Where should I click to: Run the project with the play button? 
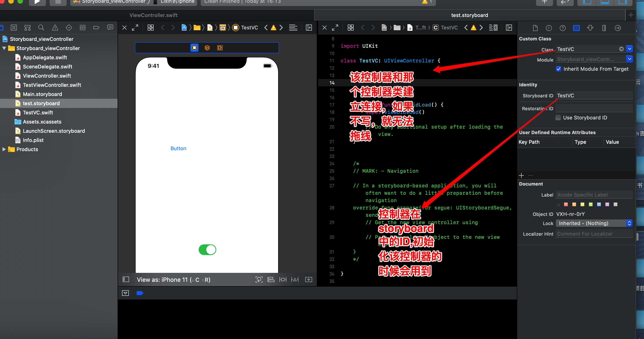(x=37, y=2)
